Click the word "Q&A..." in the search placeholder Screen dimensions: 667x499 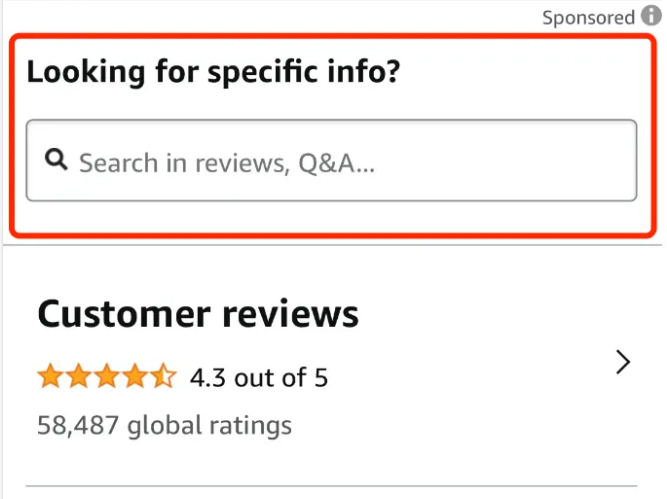point(336,163)
